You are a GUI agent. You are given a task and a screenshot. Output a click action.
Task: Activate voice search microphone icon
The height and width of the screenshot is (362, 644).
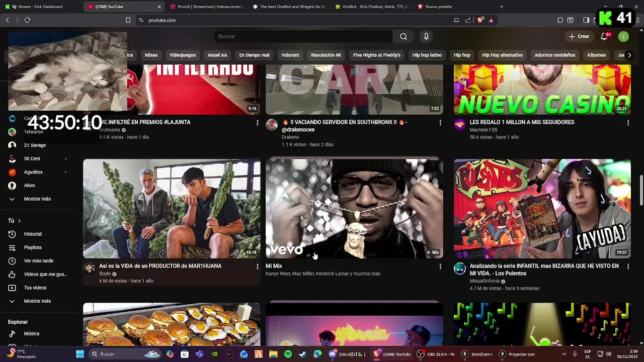426,36
